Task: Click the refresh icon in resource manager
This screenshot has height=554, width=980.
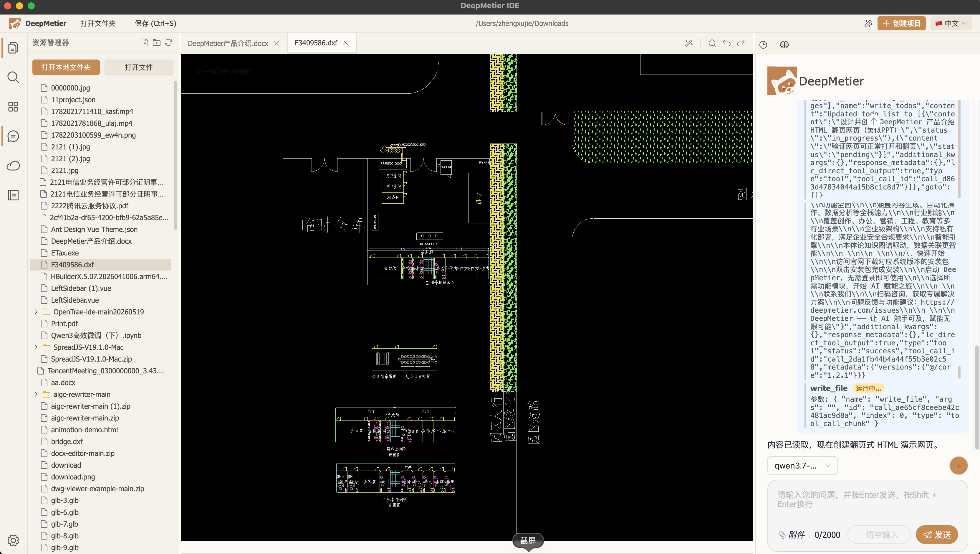Action: [x=168, y=43]
